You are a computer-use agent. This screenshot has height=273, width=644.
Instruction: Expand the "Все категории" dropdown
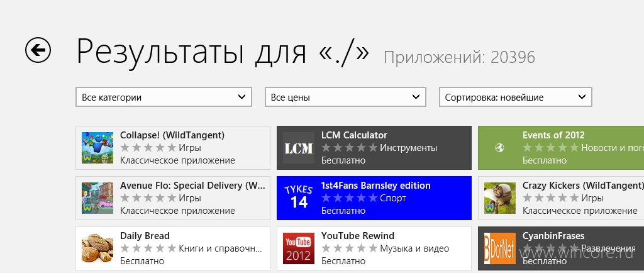point(164,97)
